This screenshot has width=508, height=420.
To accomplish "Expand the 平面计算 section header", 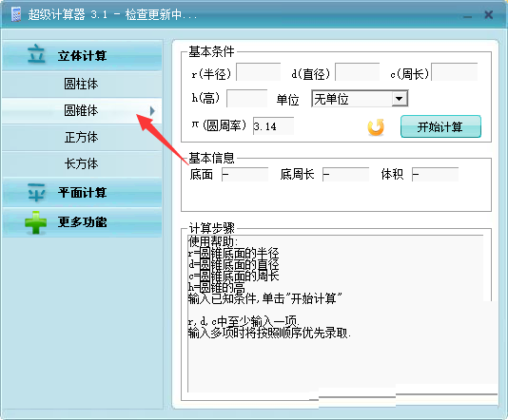I will point(82,192).
